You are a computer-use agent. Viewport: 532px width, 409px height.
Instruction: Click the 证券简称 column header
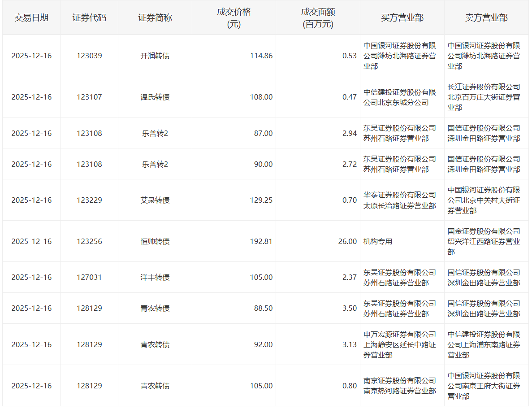coord(155,17)
